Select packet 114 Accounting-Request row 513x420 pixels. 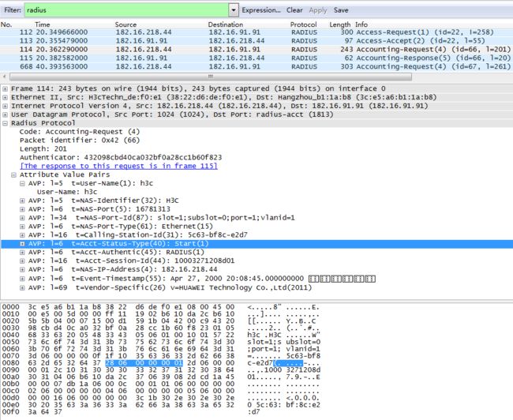(x=256, y=49)
